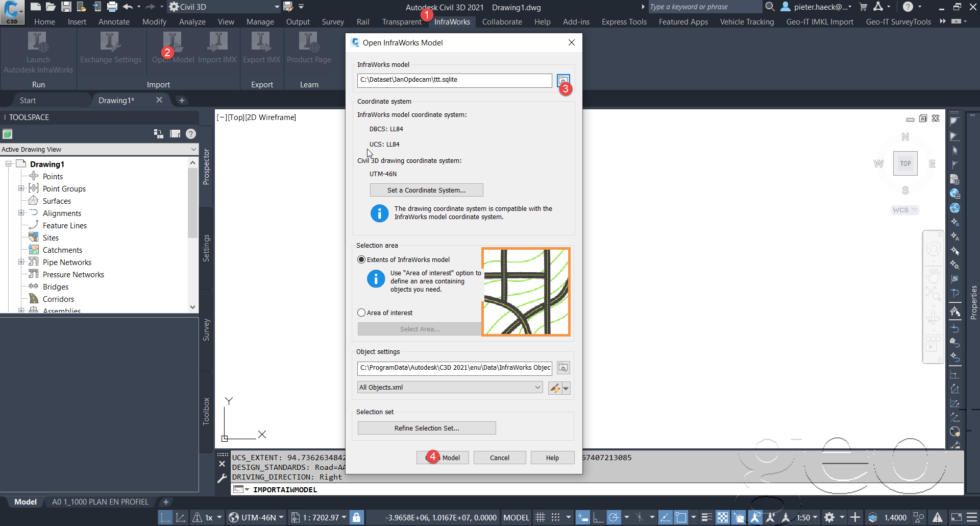
Task: Click the Select Area button
Action: [x=420, y=329]
